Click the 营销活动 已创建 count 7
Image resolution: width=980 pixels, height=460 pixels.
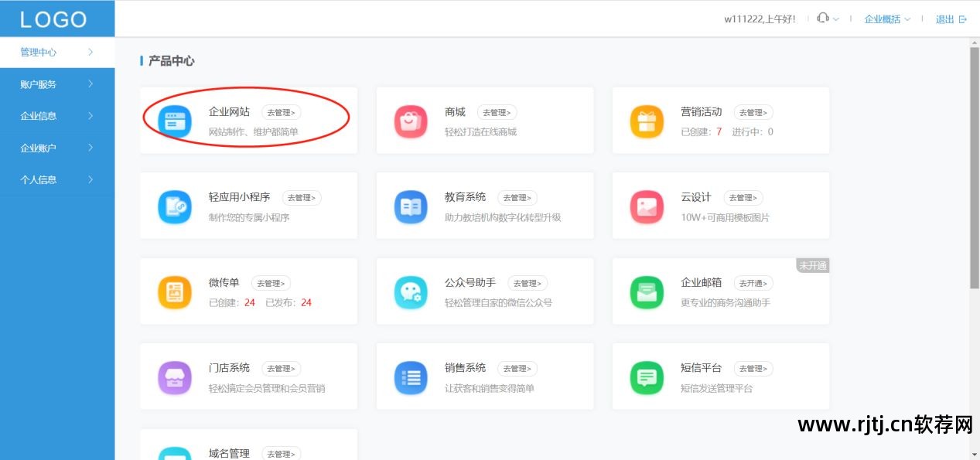pyautogui.click(x=719, y=132)
